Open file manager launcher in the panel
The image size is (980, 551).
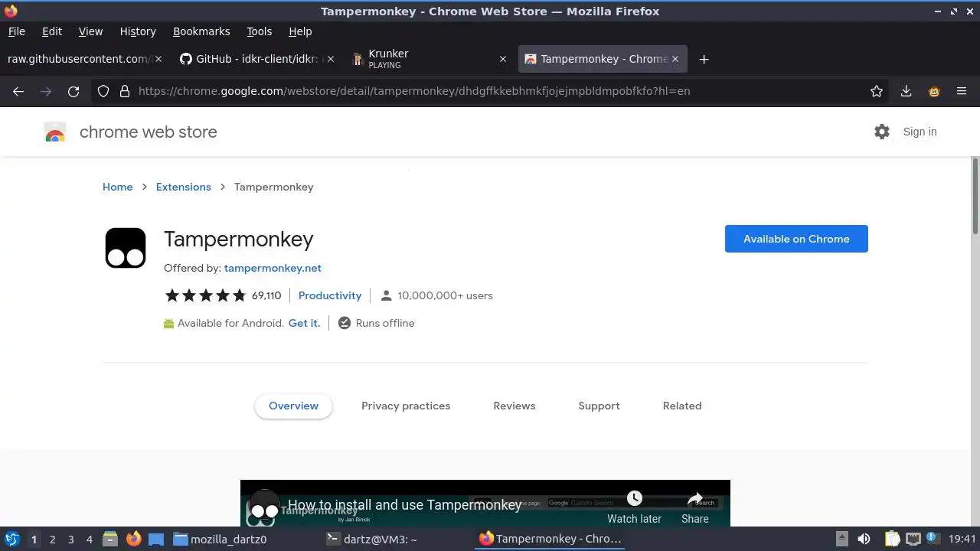(x=110, y=539)
